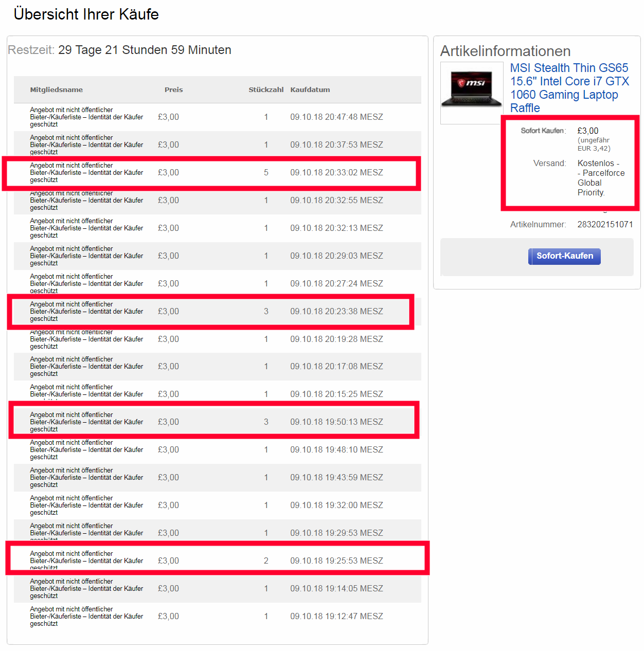Click the purchase date 09.10.18 19:25:53 MESZ

pyautogui.click(x=336, y=560)
